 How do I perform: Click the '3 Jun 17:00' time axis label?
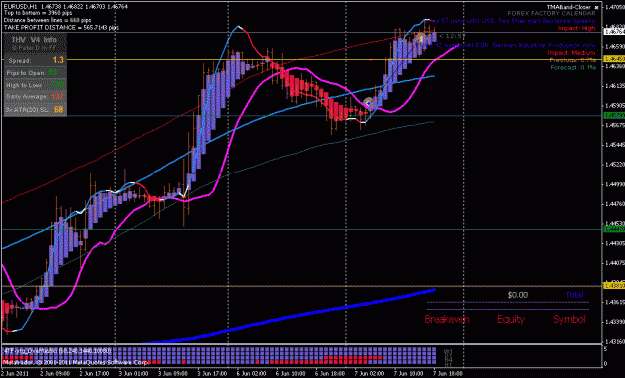211,374
